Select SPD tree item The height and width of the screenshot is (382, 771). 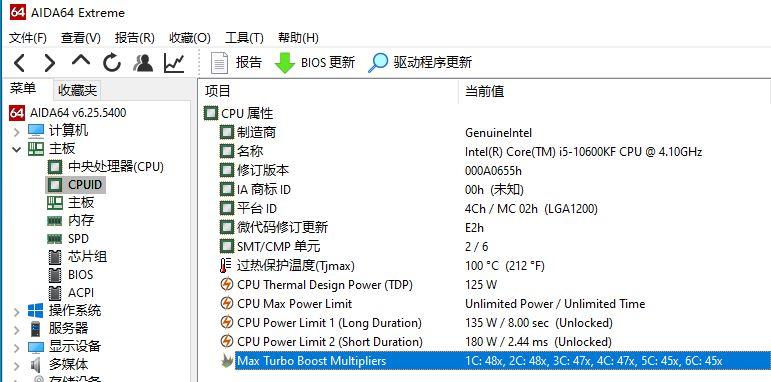coord(78,238)
